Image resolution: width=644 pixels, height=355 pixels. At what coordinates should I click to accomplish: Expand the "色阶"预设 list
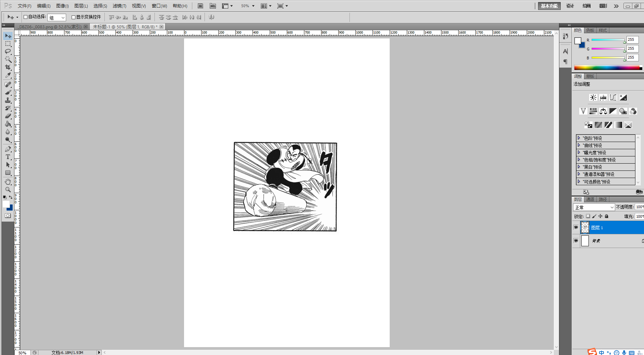pyautogui.click(x=579, y=138)
